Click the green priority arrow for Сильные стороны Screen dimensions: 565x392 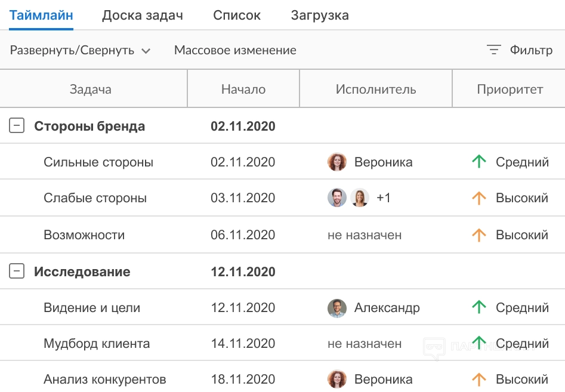[478, 162]
